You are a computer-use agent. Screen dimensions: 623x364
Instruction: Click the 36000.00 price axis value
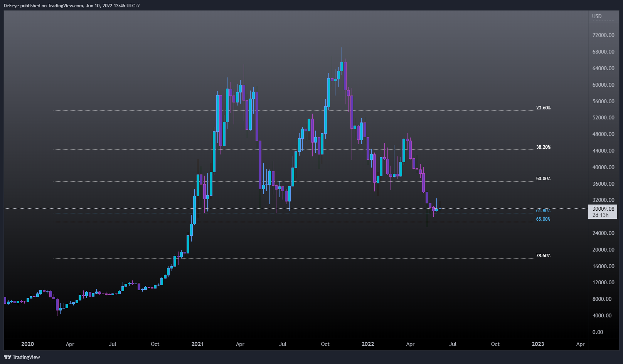(603, 184)
